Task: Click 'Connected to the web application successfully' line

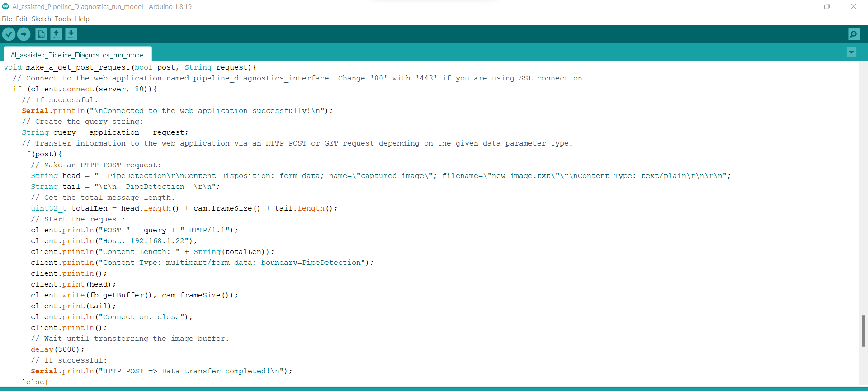Action: [177, 111]
